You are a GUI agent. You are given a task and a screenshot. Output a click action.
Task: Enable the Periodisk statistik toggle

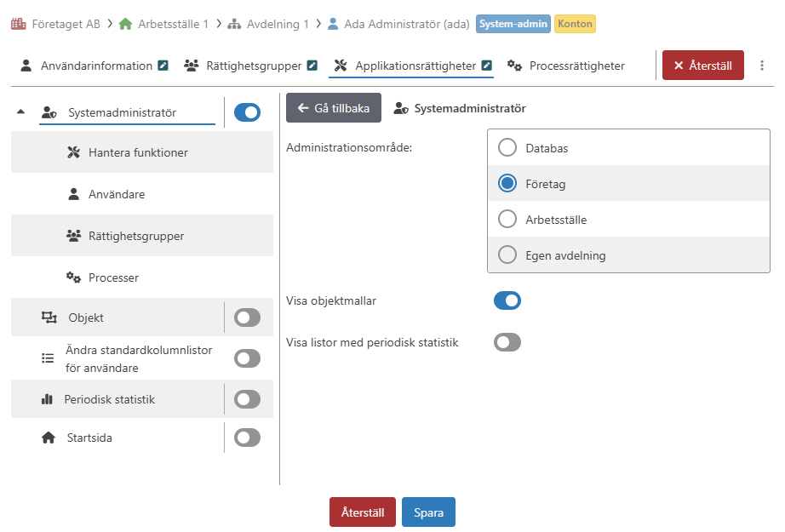point(247,399)
